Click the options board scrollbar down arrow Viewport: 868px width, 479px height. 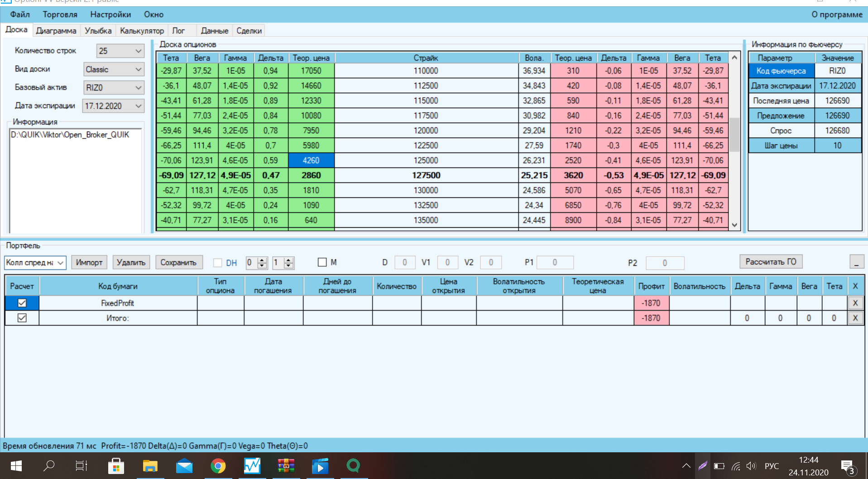tap(734, 225)
